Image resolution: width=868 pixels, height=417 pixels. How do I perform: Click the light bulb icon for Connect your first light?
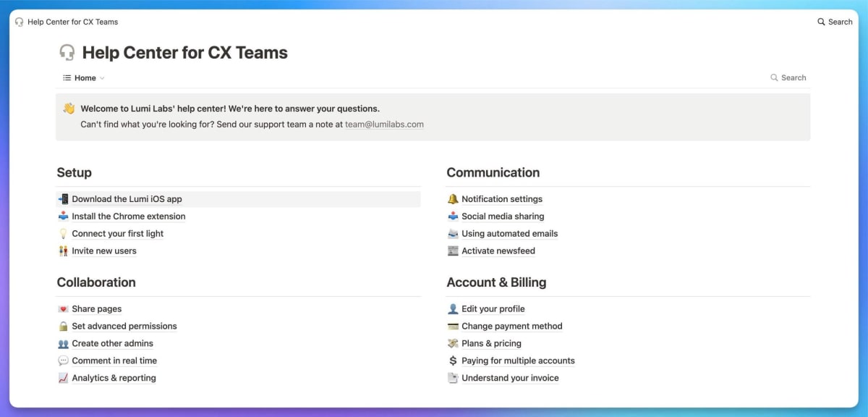(x=64, y=234)
